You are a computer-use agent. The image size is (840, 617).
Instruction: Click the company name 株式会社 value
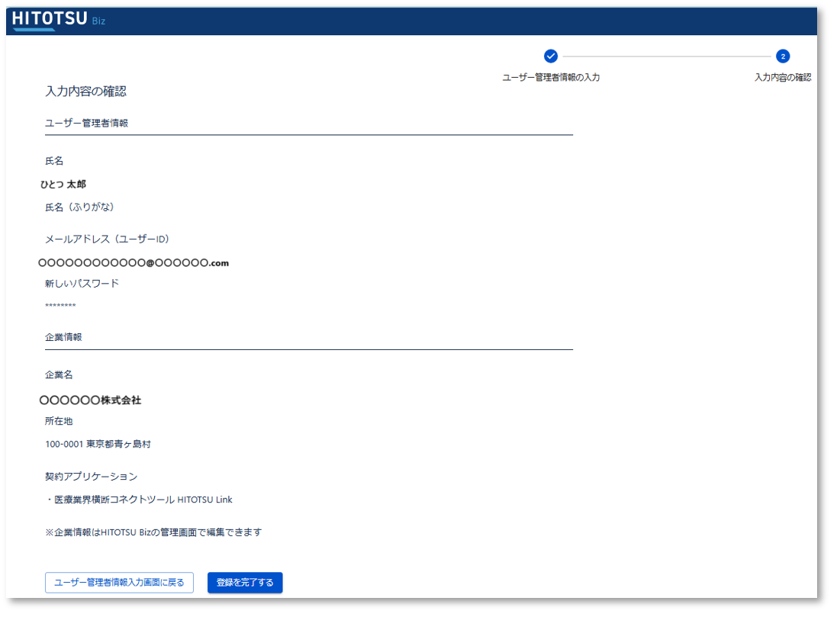91,400
